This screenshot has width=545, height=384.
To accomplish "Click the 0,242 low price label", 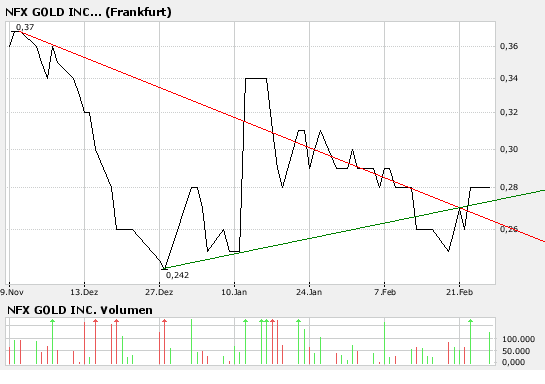I will pyautogui.click(x=177, y=275).
